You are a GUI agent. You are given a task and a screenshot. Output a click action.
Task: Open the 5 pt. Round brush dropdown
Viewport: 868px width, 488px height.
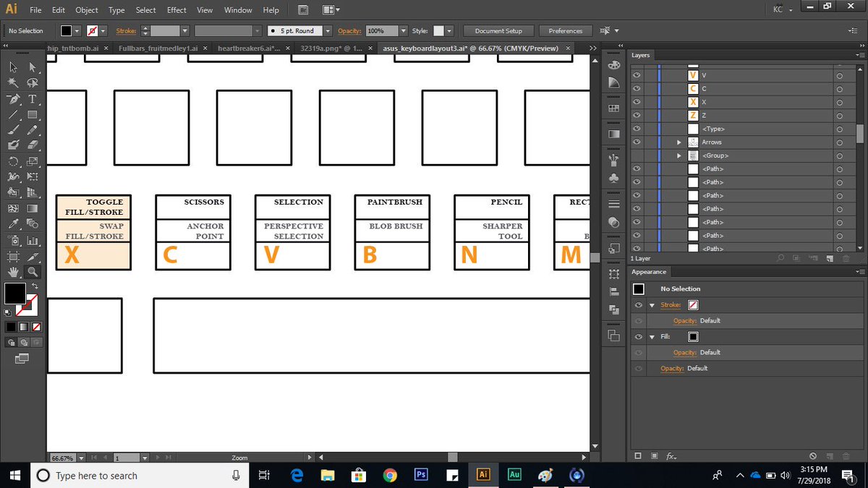[x=328, y=31]
